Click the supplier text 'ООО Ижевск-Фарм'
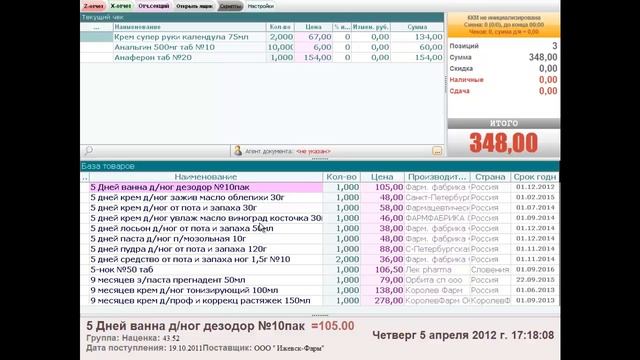This screenshot has width=640, height=360. (x=289, y=348)
